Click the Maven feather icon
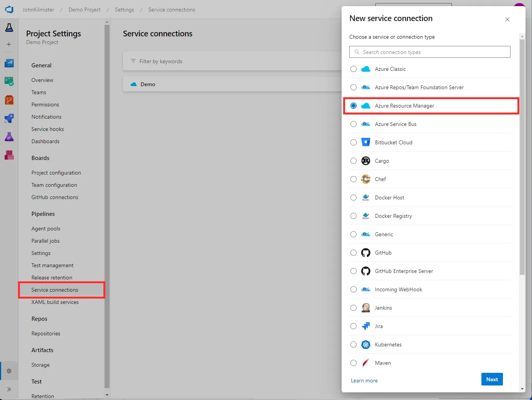The width and height of the screenshot is (532, 400). coord(366,363)
